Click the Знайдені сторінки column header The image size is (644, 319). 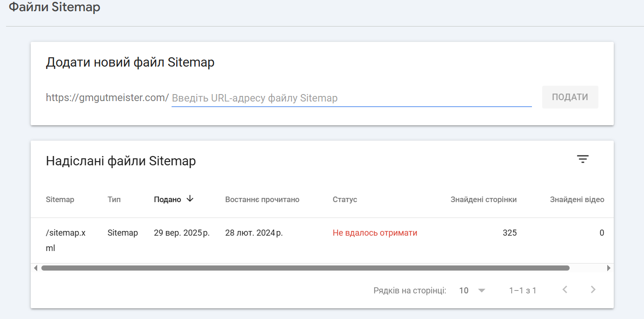[x=484, y=200]
